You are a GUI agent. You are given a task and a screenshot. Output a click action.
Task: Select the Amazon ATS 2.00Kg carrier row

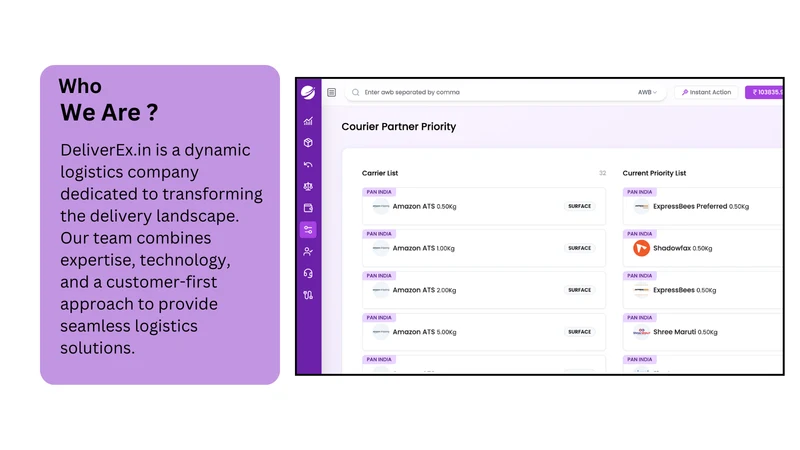coord(484,290)
